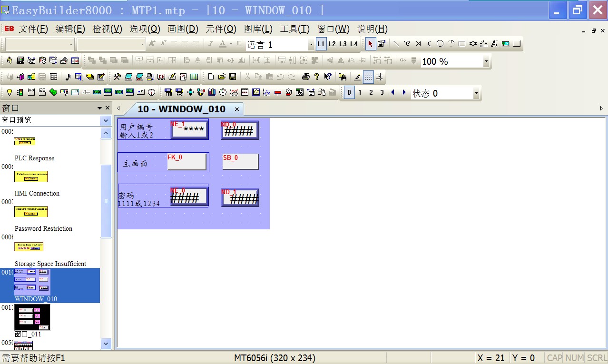Click the new file icon

pos(211,77)
